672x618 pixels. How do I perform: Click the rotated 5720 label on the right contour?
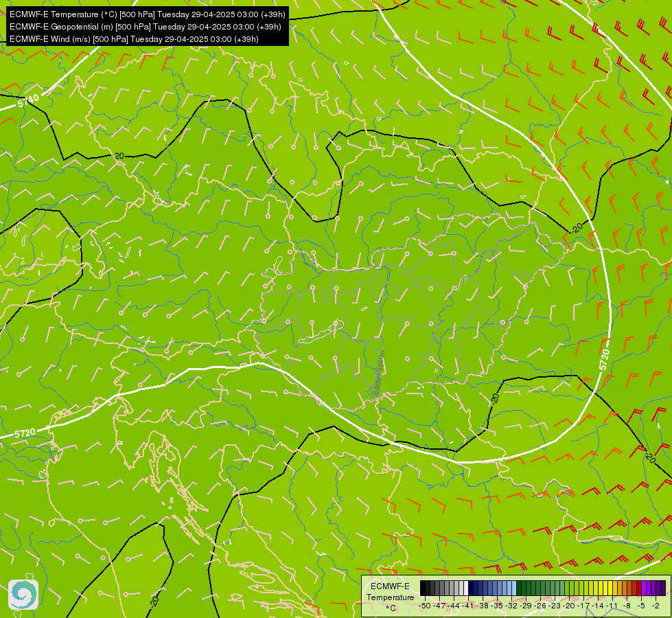(x=604, y=360)
